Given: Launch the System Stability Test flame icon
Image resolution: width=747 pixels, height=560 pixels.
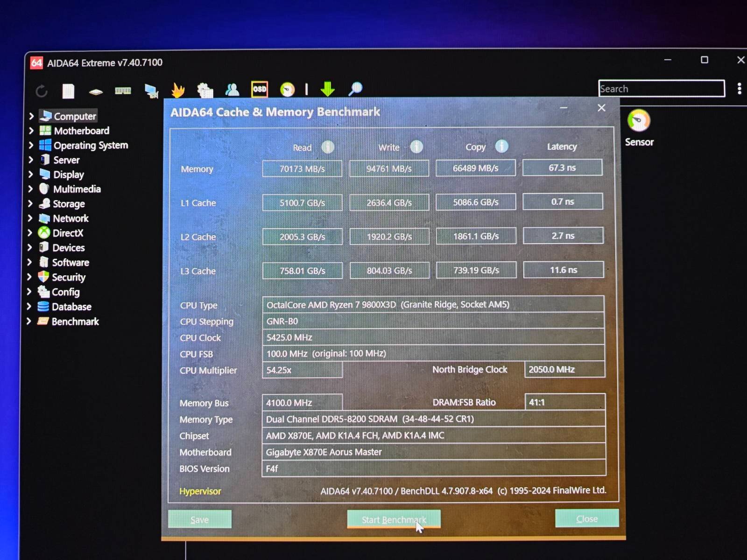Looking at the screenshot, I should point(178,90).
